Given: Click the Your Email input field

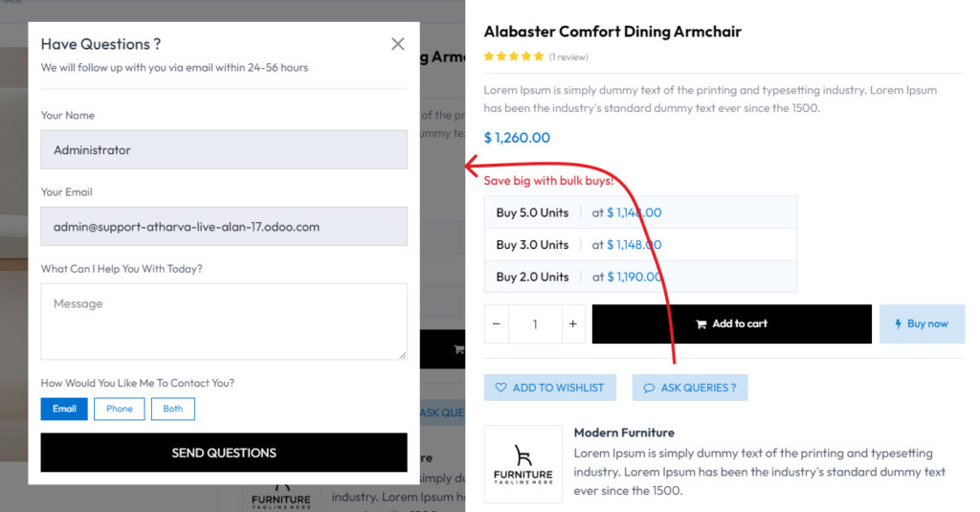Looking at the screenshot, I should pos(224,227).
